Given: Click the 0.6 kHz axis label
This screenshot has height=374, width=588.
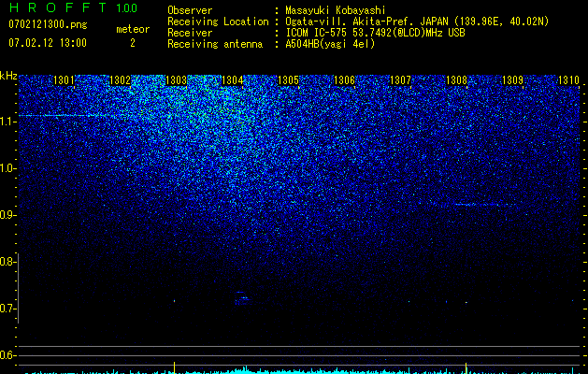Looking at the screenshot, I should point(7,355).
